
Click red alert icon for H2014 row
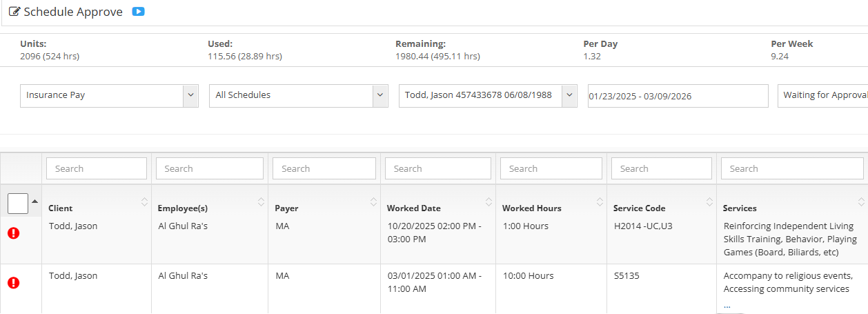14,233
